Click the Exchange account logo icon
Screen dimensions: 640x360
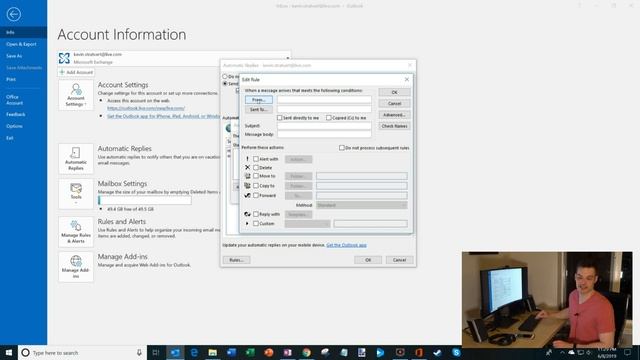[64, 58]
